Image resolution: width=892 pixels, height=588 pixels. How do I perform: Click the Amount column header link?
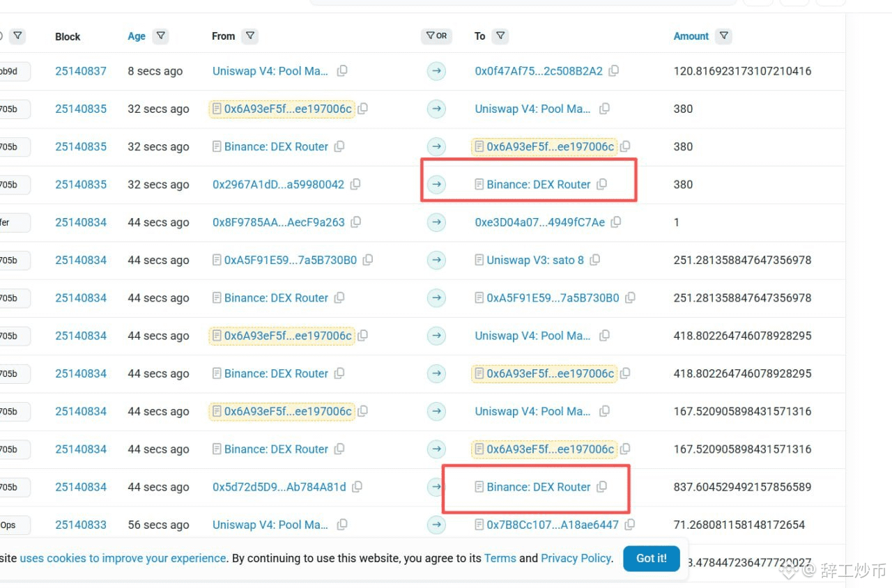pyautogui.click(x=691, y=36)
